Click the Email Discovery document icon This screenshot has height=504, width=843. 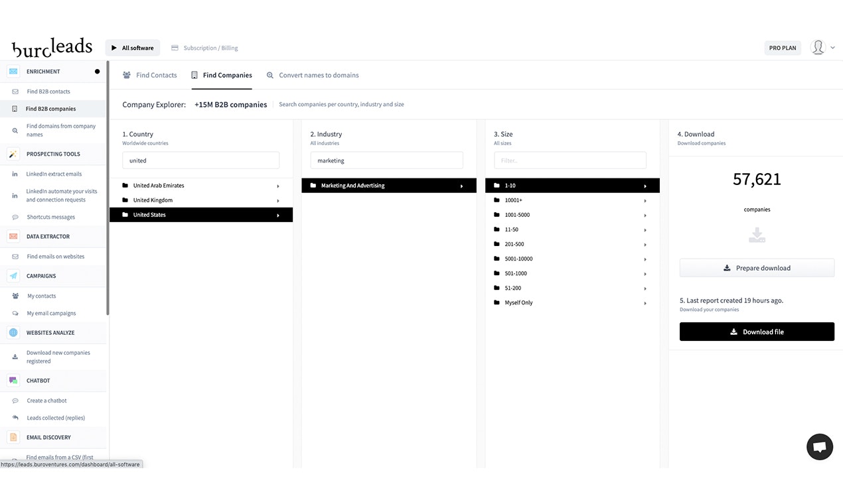click(13, 437)
